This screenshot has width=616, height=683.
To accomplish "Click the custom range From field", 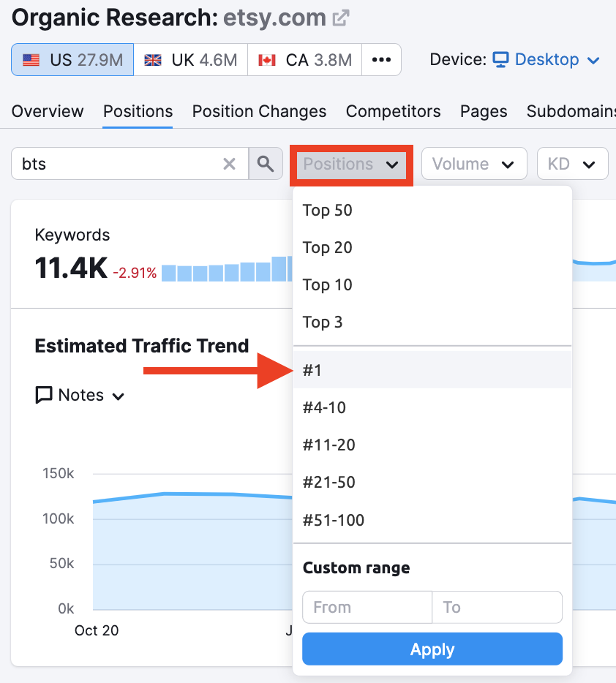I will pos(367,607).
